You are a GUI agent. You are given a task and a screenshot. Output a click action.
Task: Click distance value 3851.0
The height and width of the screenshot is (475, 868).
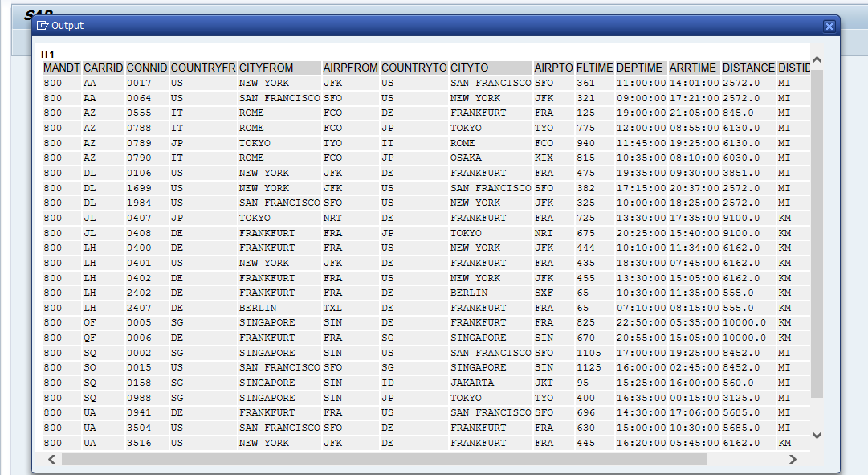748,173
